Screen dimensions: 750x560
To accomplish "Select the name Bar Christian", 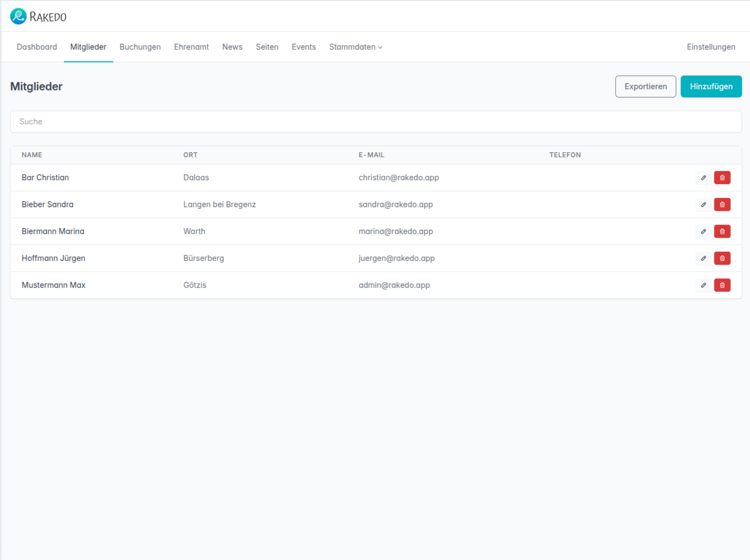I will [45, 178].
